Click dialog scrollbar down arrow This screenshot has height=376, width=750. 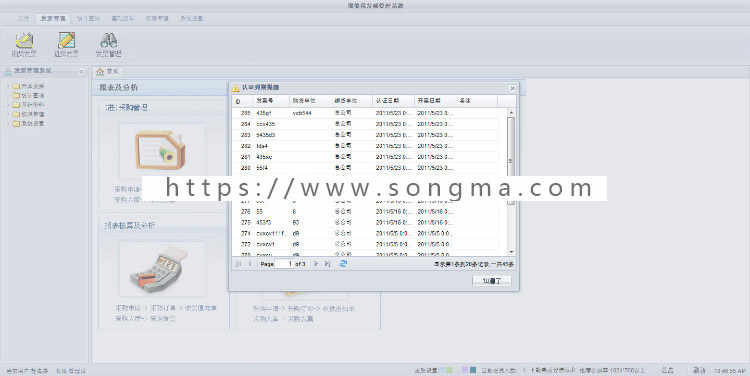(511, 252)
